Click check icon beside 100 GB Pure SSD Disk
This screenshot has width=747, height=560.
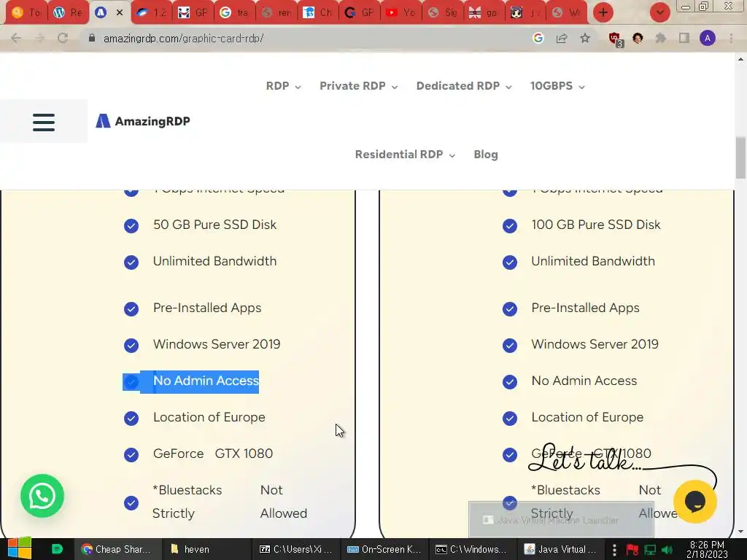coord(510,225)
